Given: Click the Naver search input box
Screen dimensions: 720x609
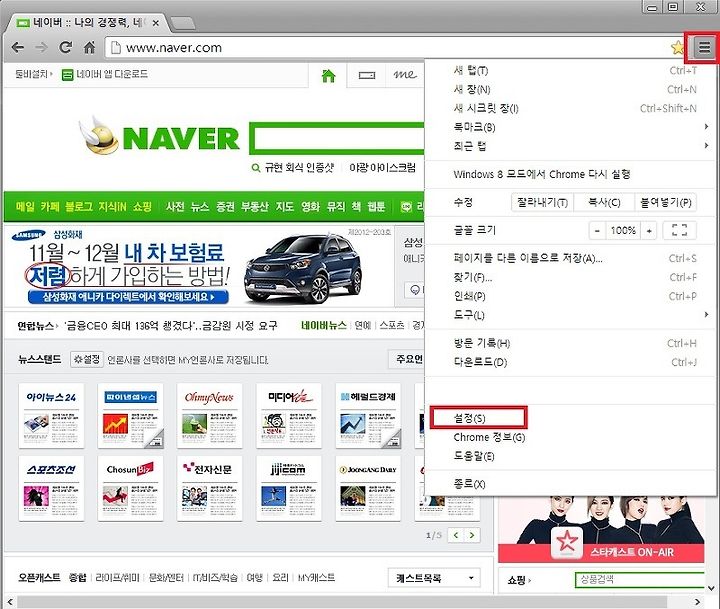Looking at the screenshot, I should (339, 138).
